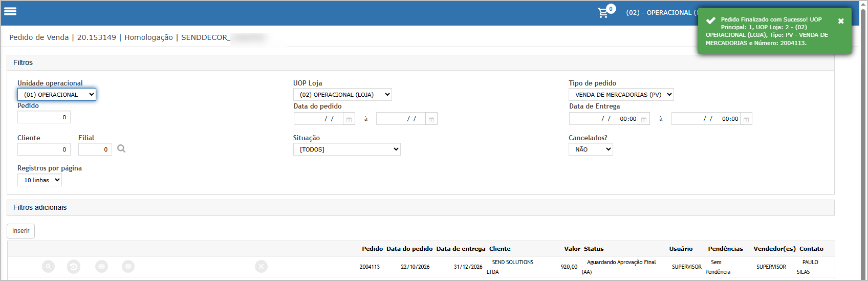Click Sem Pendência cell
Image resolution: width=868 pixels, height=281 pixels.
pos(718,267)
